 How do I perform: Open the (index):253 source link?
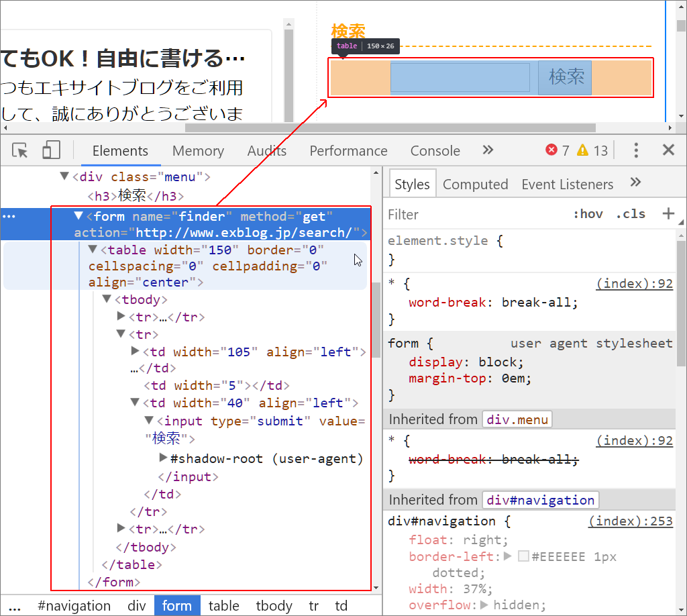[x=631, y=521]
